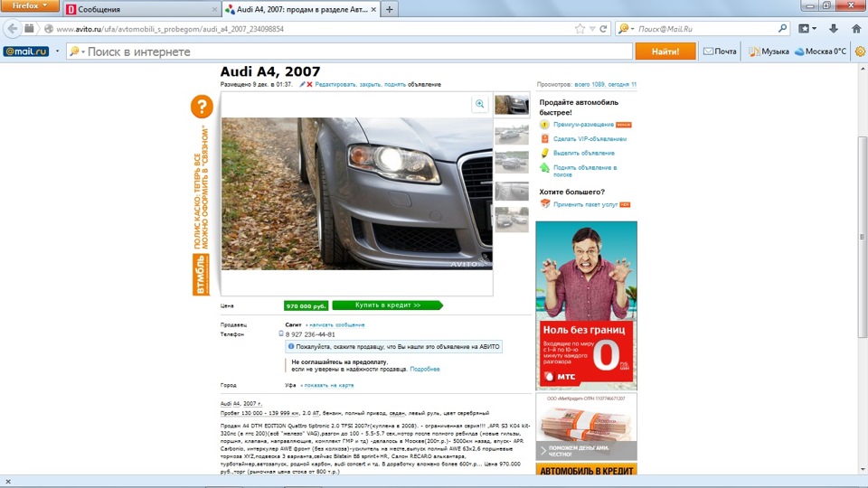
Task: Select the fifth car thumbnail
Action: click(512, 219)
